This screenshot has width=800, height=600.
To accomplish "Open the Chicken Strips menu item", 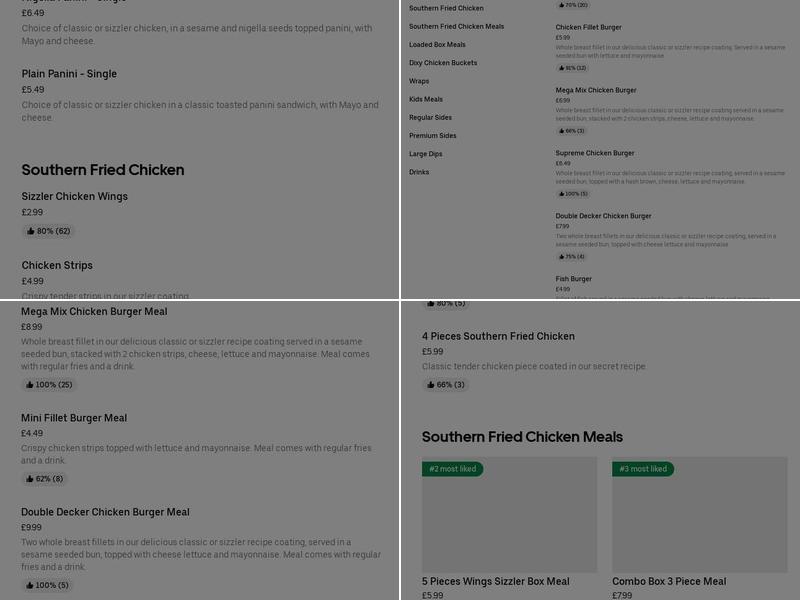I will click(x=57, y=265).
